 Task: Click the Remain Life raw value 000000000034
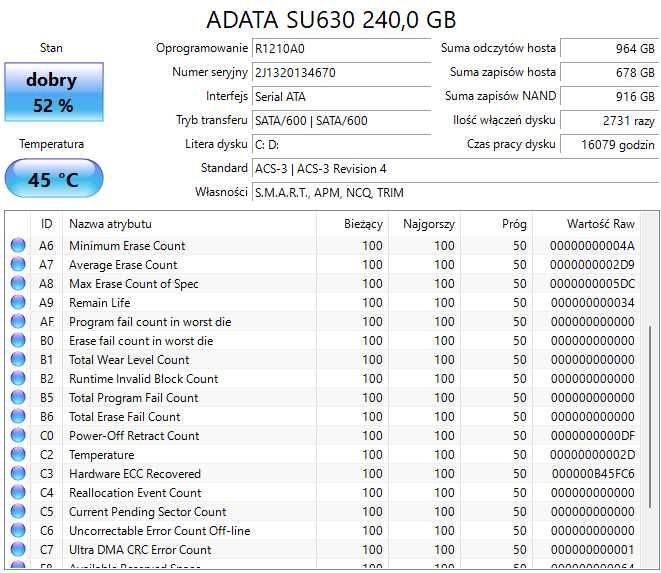pos(592,303)
